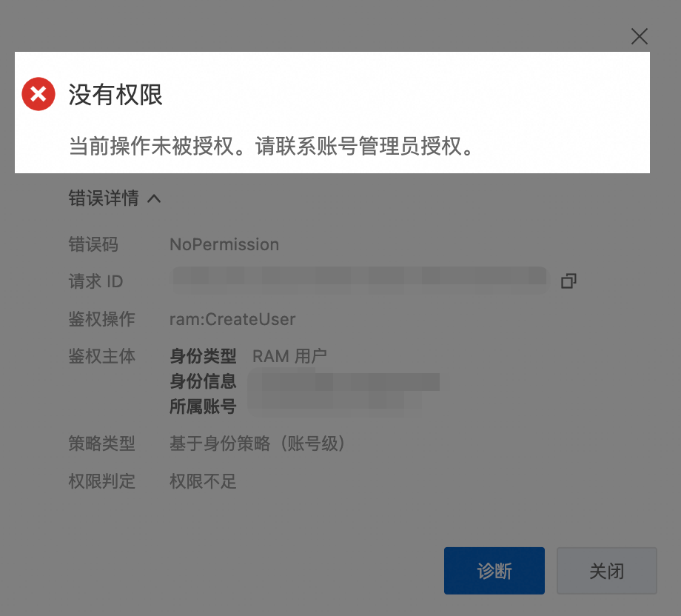Click the 没有权限 dialog title

(x=115, y=95)
